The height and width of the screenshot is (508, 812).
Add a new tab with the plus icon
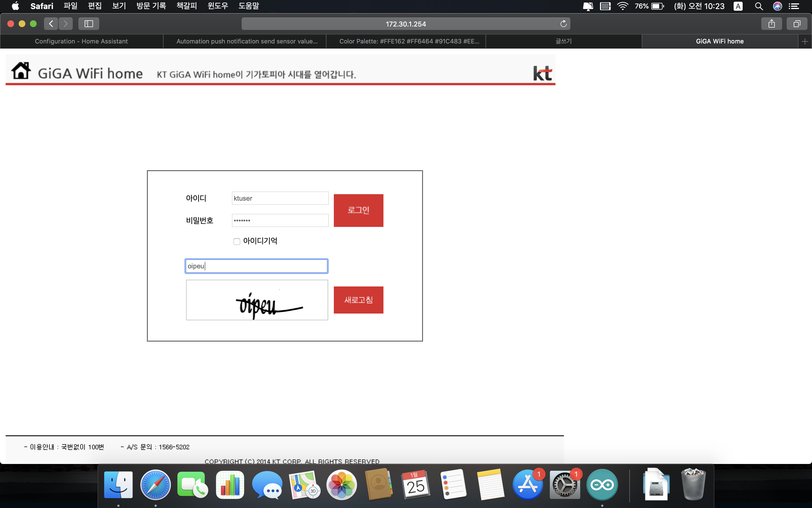pos(805,41)
